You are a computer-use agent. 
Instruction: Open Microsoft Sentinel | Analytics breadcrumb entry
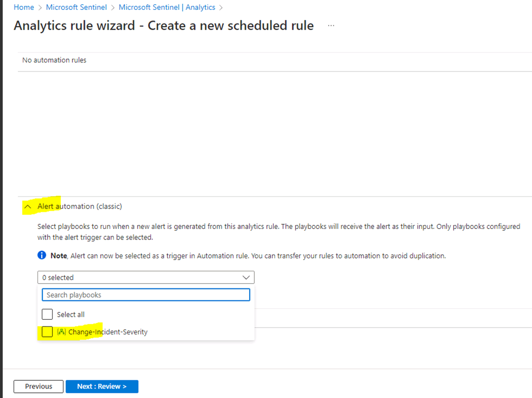[167, 7]
